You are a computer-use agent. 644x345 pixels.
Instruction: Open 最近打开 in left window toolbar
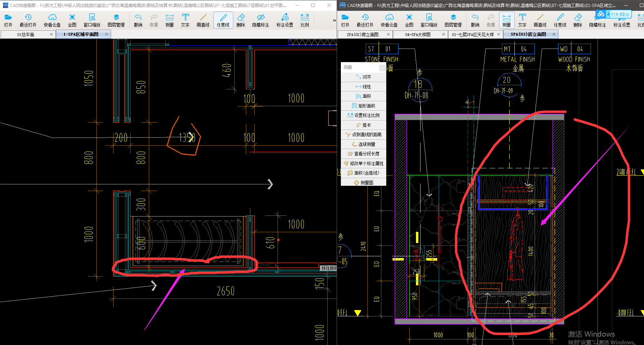coord(28,20)
